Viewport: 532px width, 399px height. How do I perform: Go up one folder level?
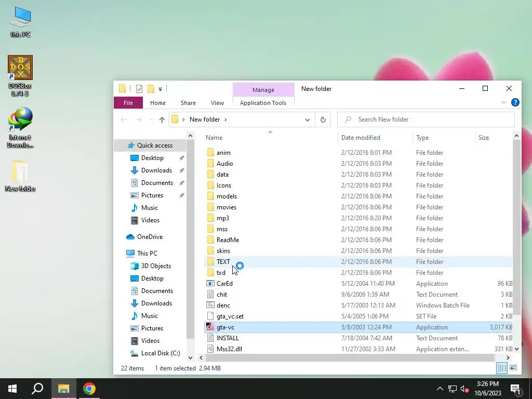[162, 120]
